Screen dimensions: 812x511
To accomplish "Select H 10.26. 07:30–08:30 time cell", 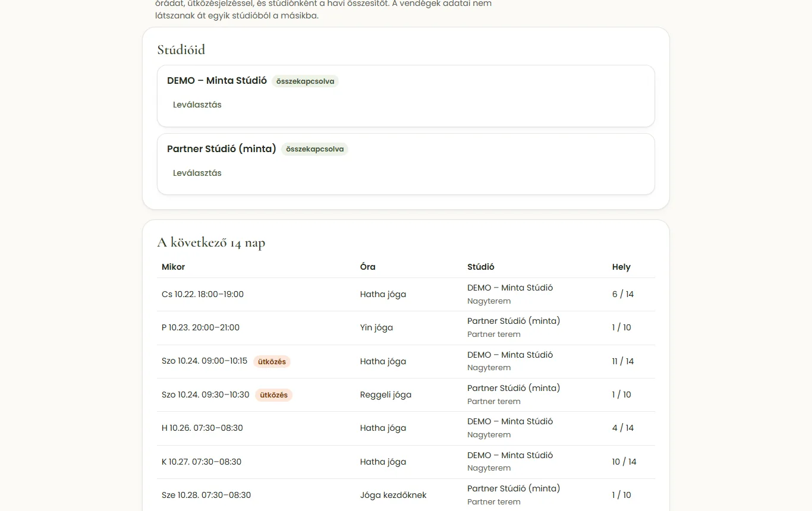I will (x=202, y=428).
